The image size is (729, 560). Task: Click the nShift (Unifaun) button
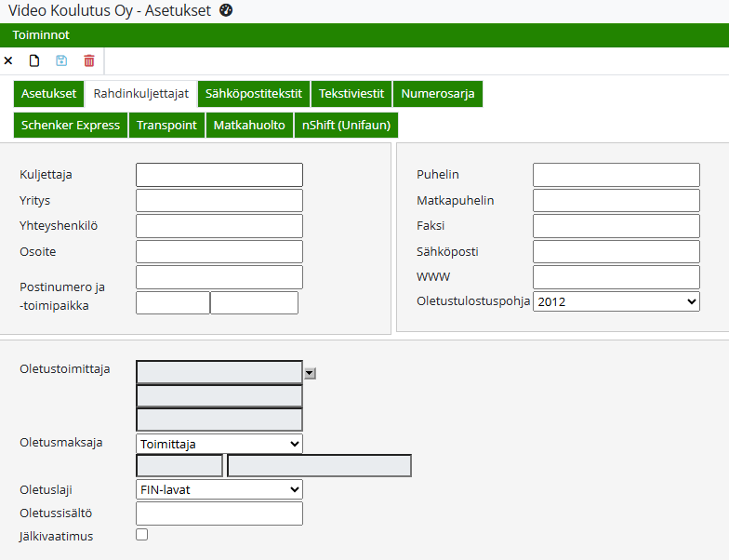pos(346,126)
